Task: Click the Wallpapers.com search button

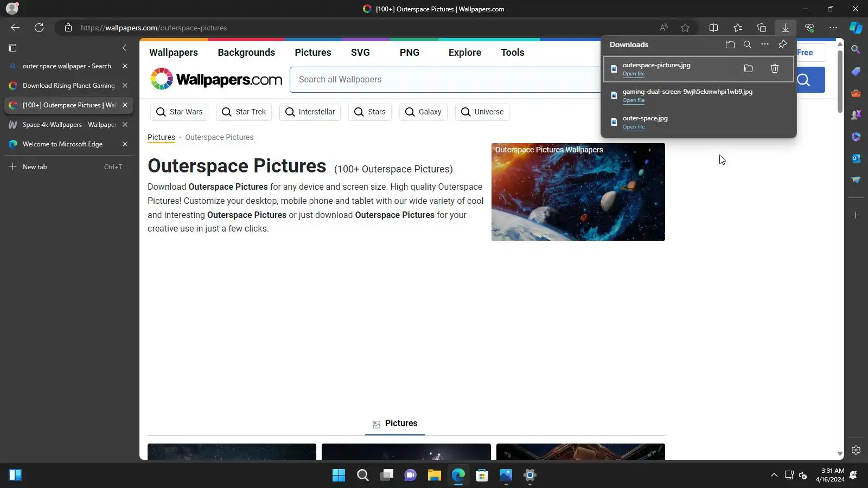Action: tap(804, 80)
